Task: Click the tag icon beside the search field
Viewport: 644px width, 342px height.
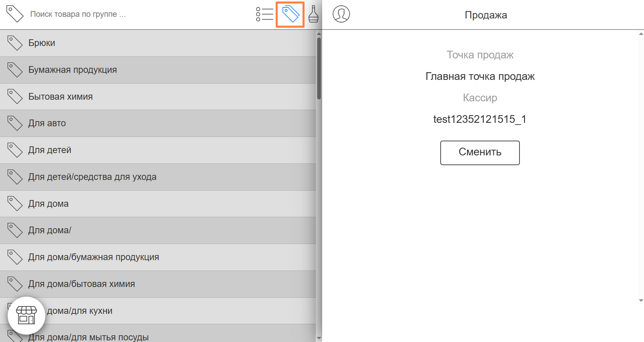Action: (15, 14)
